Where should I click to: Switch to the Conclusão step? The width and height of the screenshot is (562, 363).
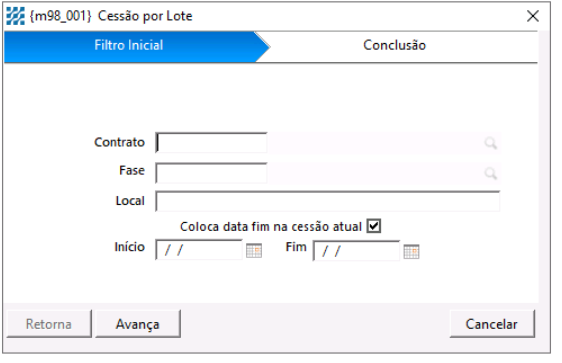[396, 47]
